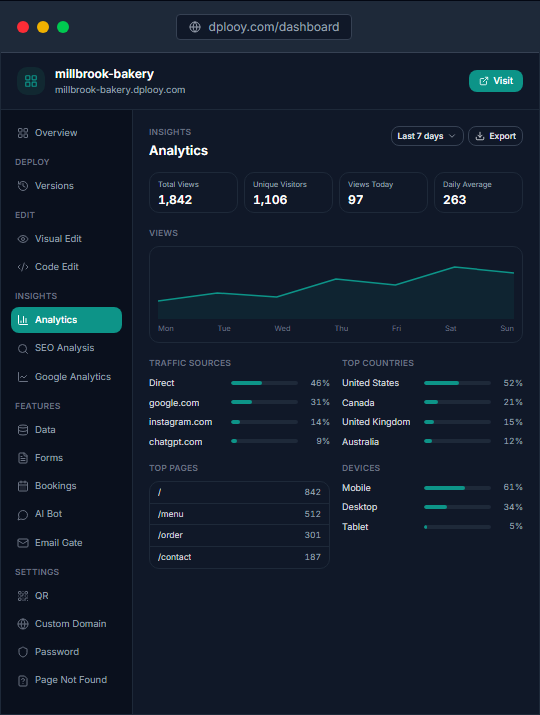Click the Data database icon
Image resolution: width=540 pixels, height=715 pixels.
23,430
